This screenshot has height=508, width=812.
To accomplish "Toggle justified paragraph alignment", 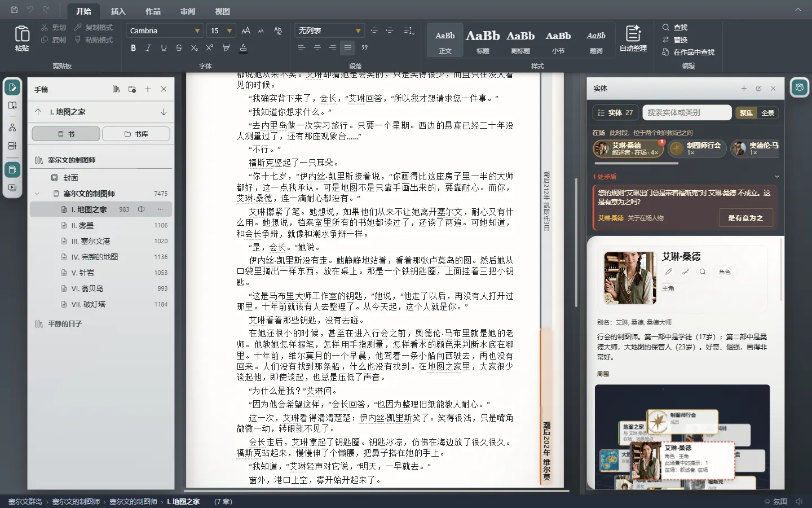I will [348, 48].
